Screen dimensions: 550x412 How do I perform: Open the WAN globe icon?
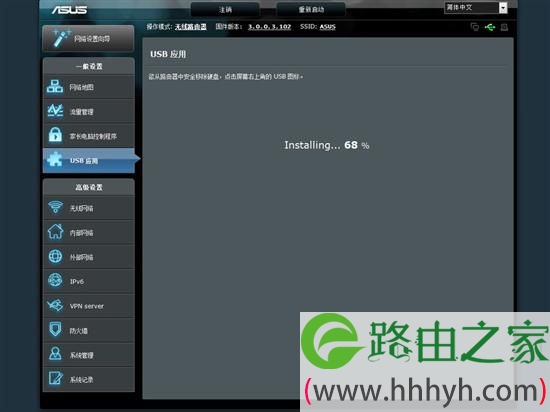coord(55,257)
